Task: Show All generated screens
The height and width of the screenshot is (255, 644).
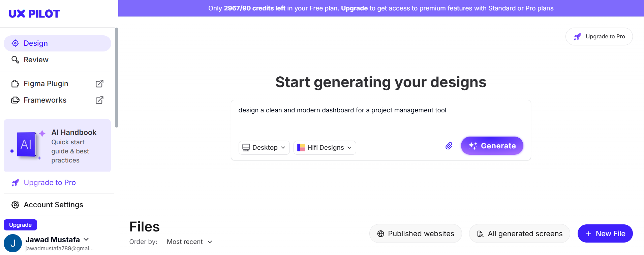Action: pos(519,234)
